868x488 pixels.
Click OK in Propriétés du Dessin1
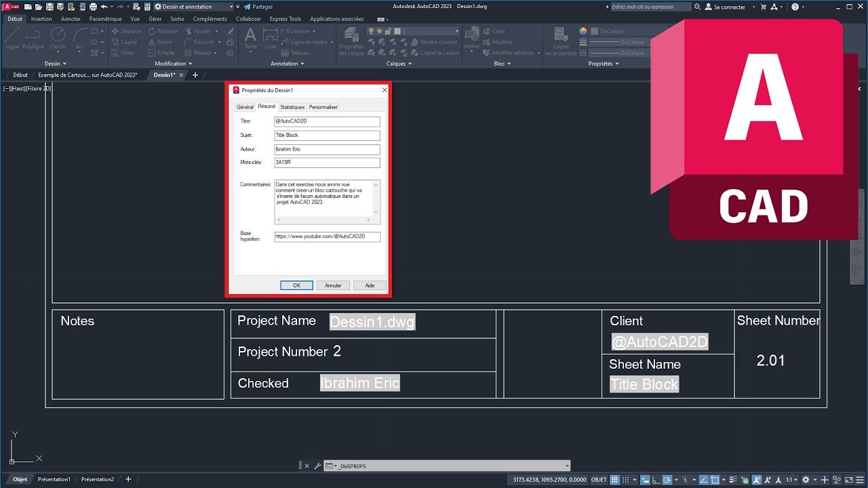(x=296, y=285)
